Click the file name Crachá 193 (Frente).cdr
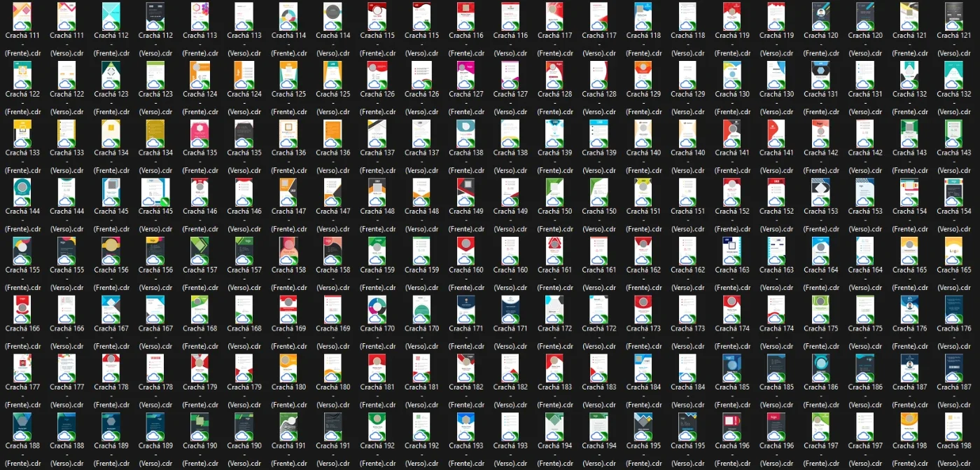This screenshot has height=470, width=980. click(x=465, y=455)
